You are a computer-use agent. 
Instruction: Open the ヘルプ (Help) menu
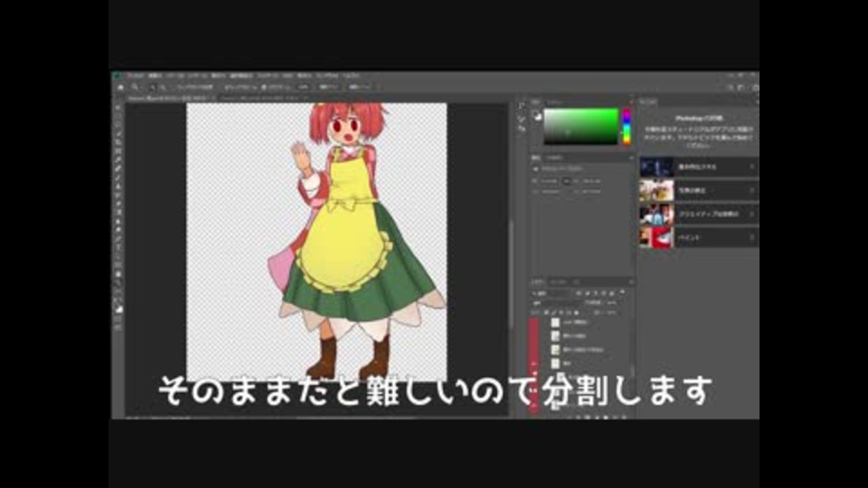[351, 76]
